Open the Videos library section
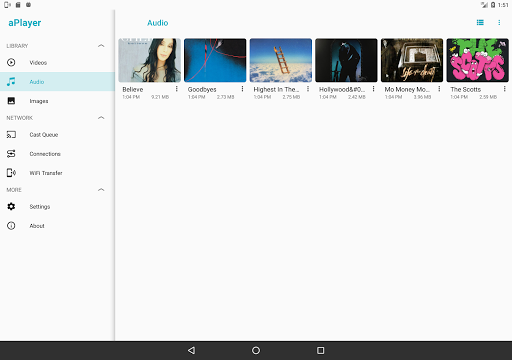Image resolution: width=512 pixels, height=360 pixels. [57, 63]
